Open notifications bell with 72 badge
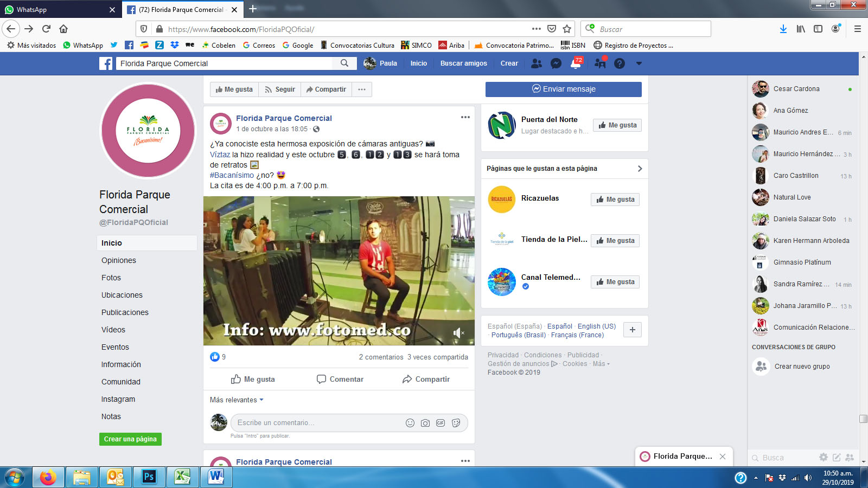 576,63
